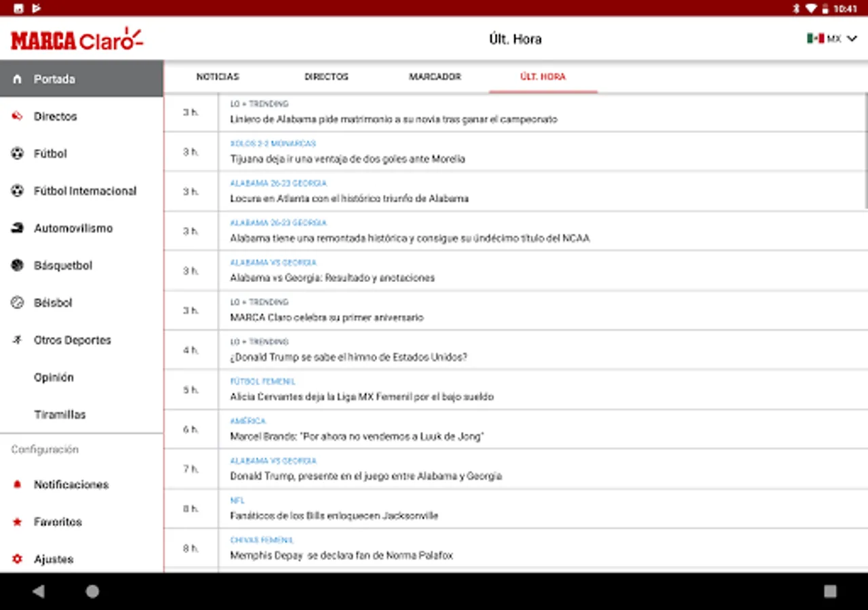Open Notificaciones settings label
This screenshot has height=610, width=868.
click(x=71, y=485)
